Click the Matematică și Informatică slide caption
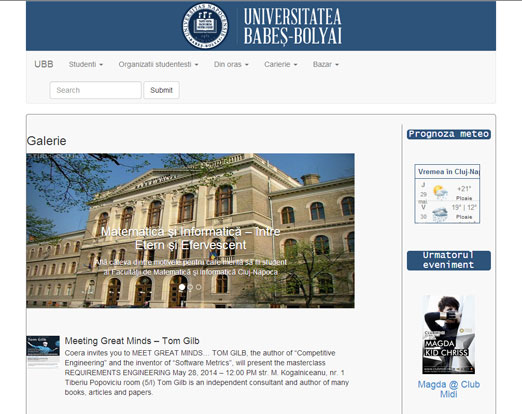The height and width of the screenshot is (414, 522). point(190,238)
